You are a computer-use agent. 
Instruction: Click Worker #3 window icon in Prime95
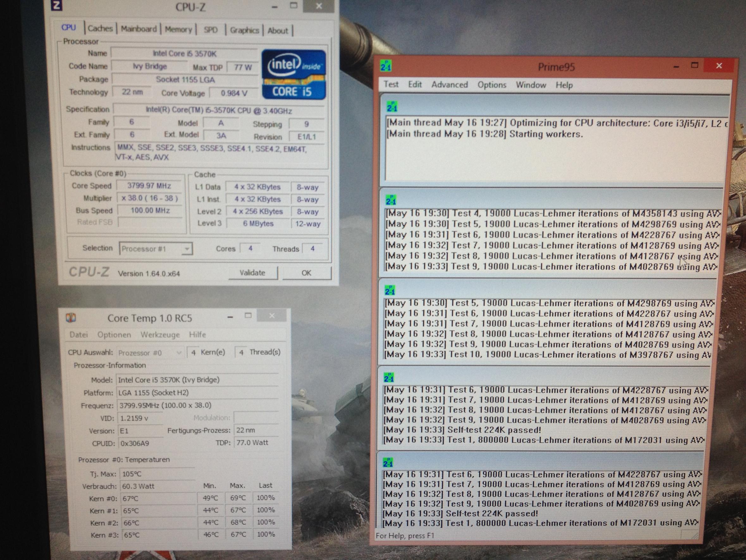pos(389,377)
